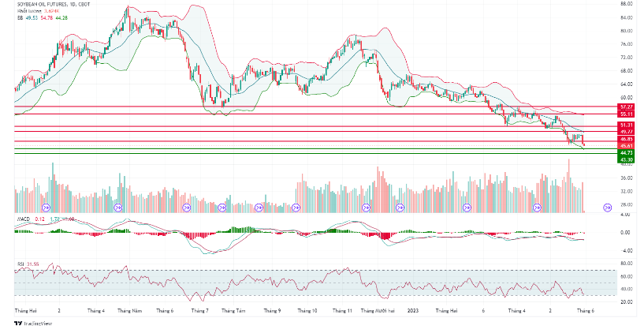Click the red 51.31 price level label
This screenshot has height=333, width=644.
coord(627,125)
